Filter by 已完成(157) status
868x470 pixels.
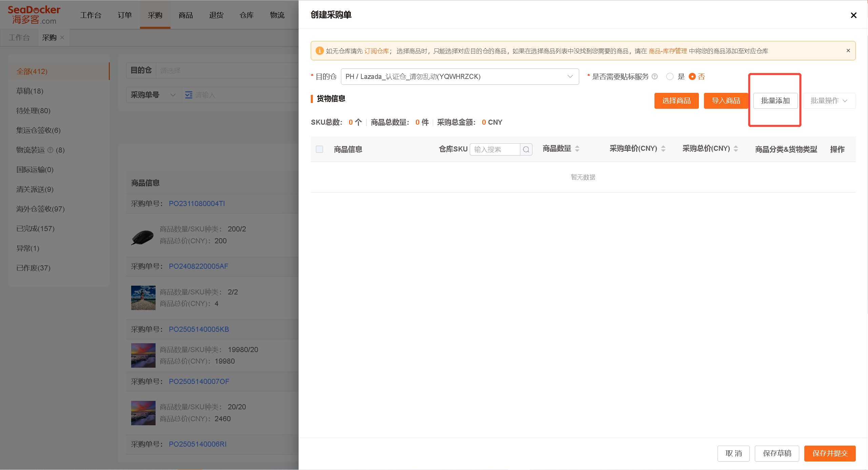tap(59, 229)
